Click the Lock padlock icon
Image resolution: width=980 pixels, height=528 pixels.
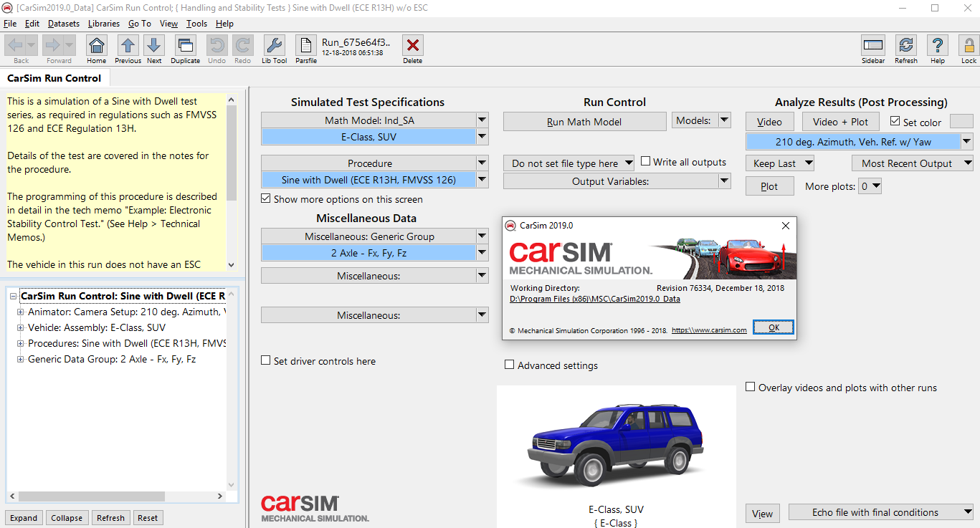969,47
